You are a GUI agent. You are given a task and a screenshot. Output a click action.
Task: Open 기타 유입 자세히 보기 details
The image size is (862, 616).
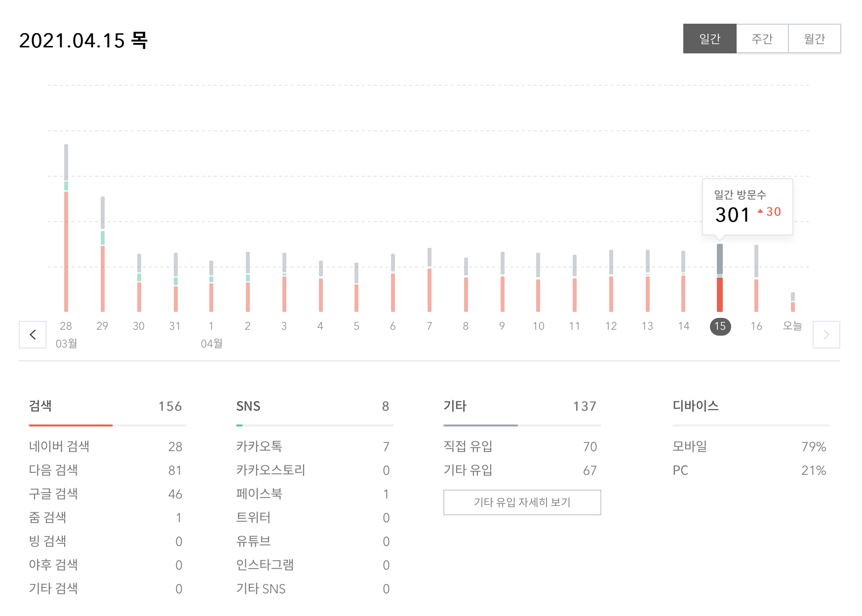pyautogui.click(x=522, y=502)
